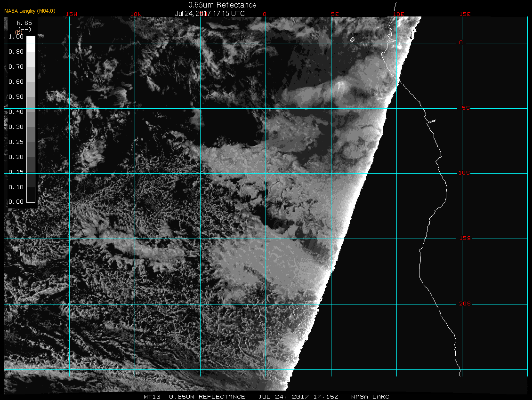Click the "NASA Langley (M04.0)" label
The height and width of the screenshot is (400, 532).
[x=30, y=11]
